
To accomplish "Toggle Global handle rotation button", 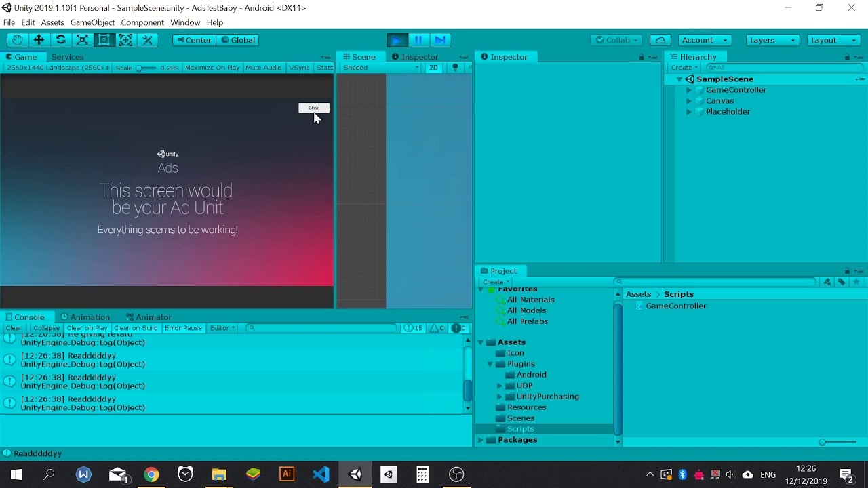I will (x=237, y=40).
